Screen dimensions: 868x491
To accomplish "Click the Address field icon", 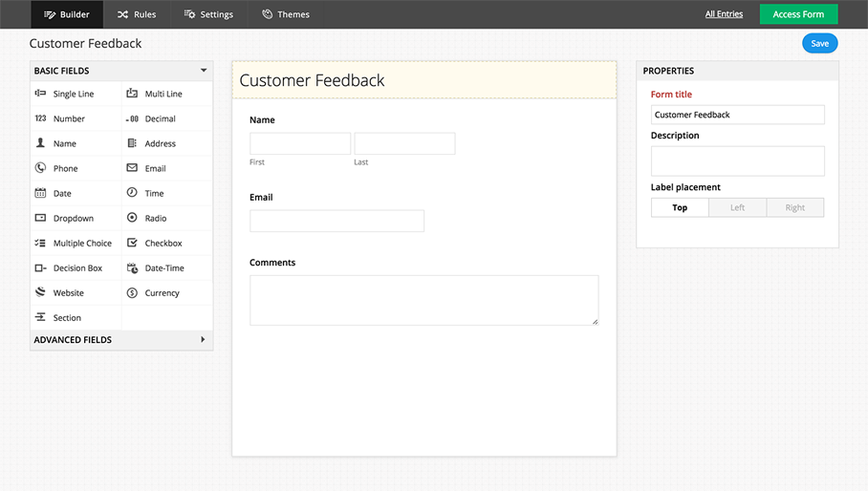I will (x=132, y=143).
